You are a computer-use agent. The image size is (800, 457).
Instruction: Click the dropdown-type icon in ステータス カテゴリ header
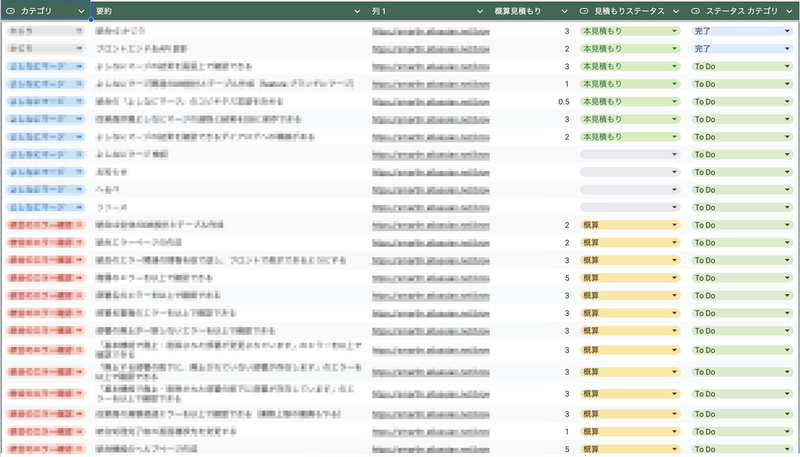coord(695,11)
